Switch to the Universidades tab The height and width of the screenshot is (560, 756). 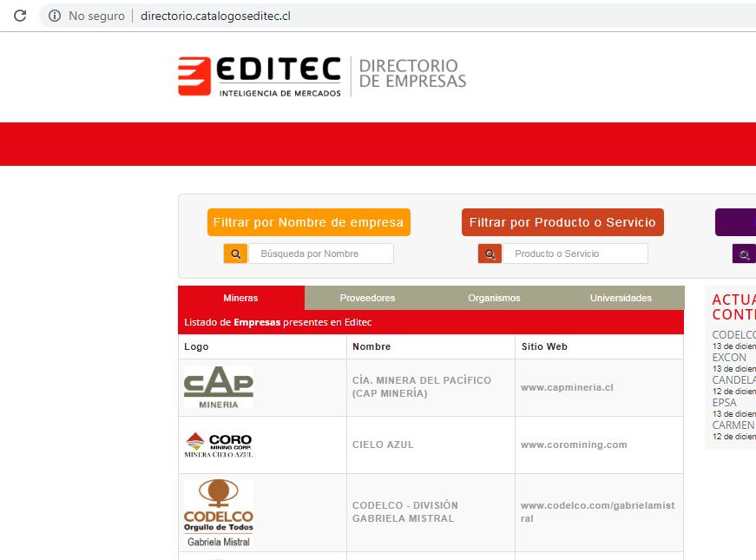621,298
